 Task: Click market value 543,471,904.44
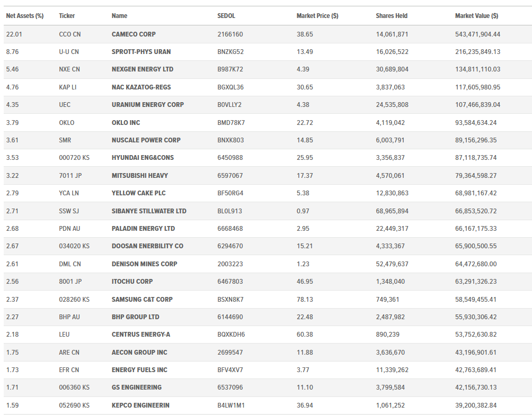pyautogui.click(x=478, y=34)
